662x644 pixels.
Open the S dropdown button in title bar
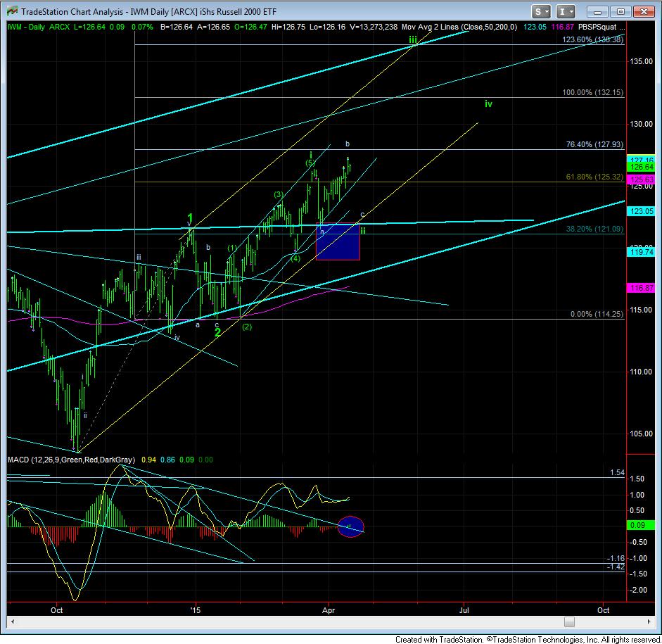coord(540,12)
